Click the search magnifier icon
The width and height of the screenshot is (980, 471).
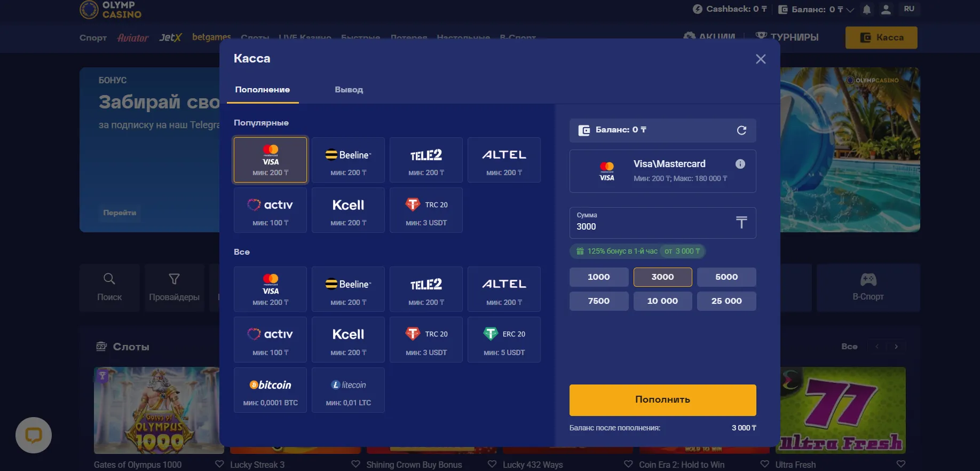109,279
